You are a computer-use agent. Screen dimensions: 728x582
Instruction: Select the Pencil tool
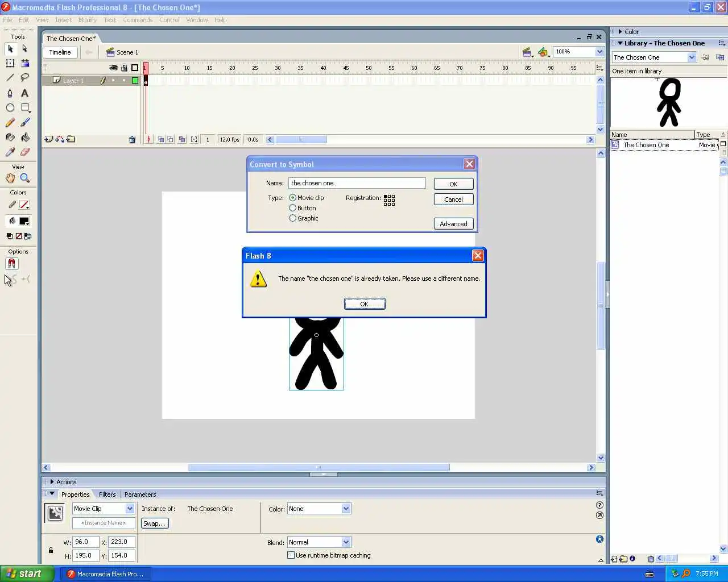(10, 122)
